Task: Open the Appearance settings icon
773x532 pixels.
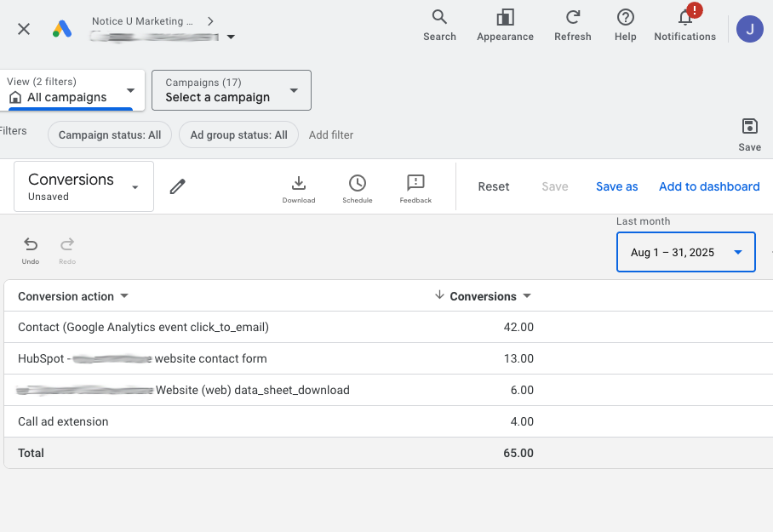Action: (505, 18)
